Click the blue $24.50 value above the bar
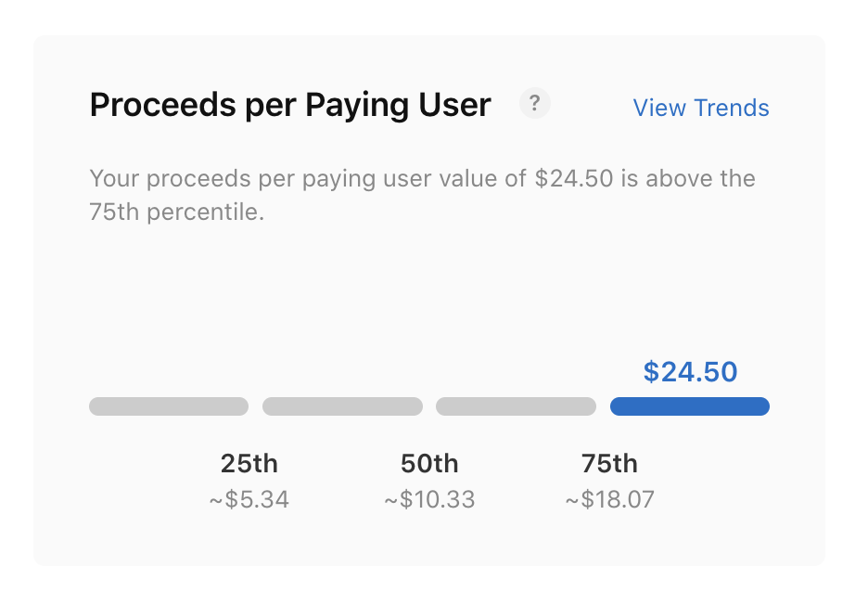The width and height of the screenshot is (868, 605). [690, 372]
